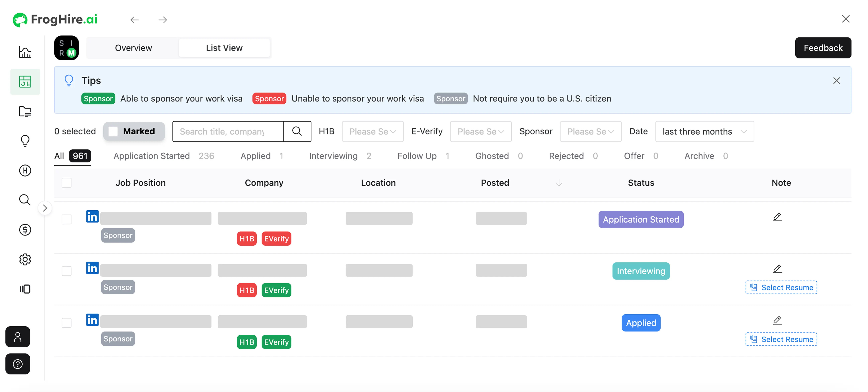
Task: Open the mobile app icon in sidebar
Action: pos(25,289)
